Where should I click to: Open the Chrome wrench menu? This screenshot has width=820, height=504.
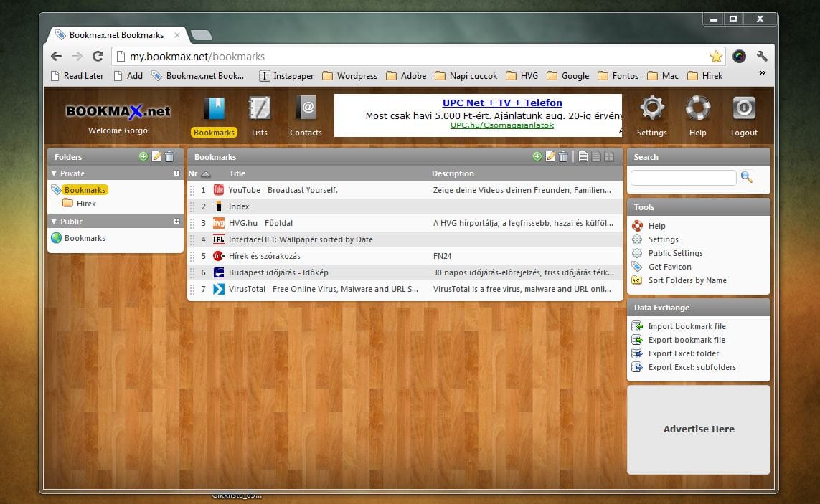tap(762, 56)
